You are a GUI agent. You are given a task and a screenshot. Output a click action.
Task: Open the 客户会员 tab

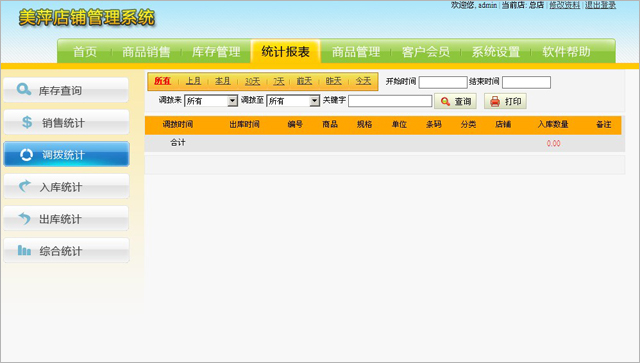tap(426, 52)
